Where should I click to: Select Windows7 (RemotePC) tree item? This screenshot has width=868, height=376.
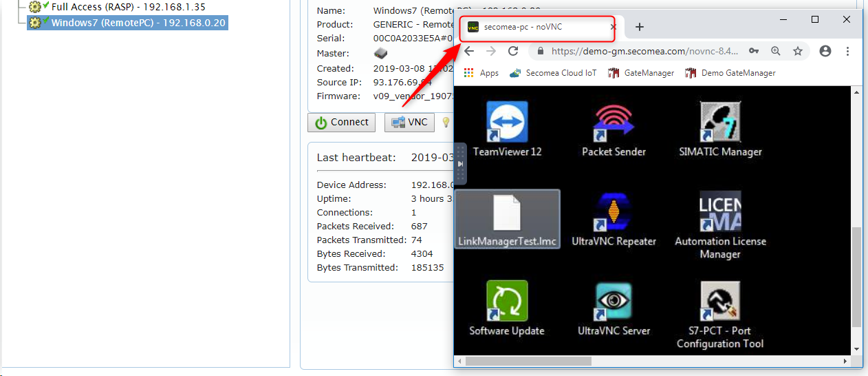(x=127, y=23)
